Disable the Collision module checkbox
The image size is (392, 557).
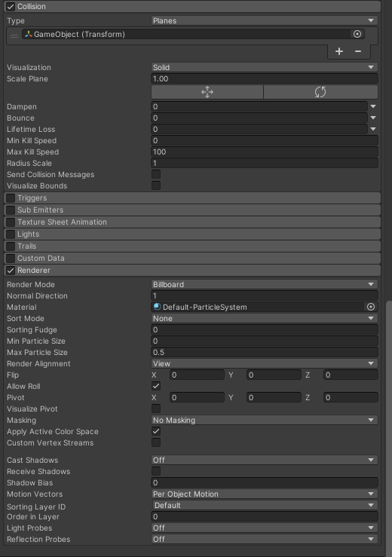pos(11,6)
